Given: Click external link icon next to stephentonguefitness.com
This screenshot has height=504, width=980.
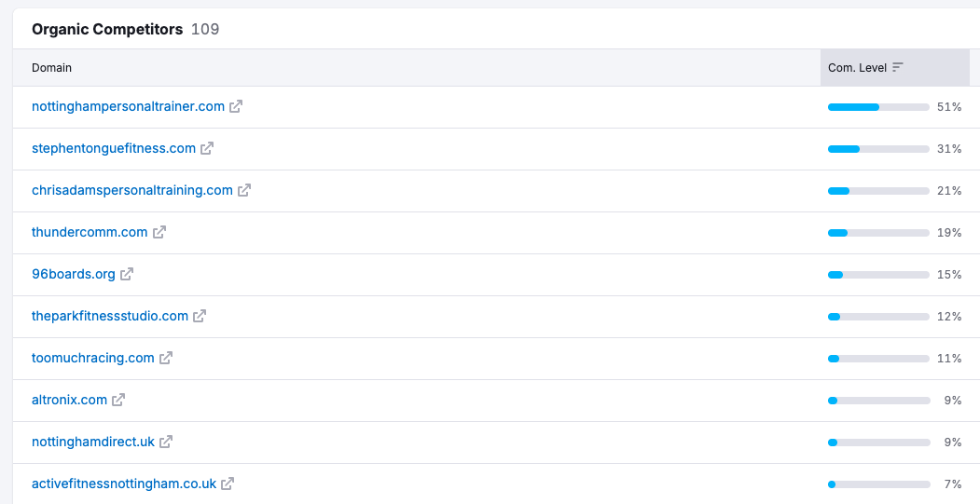Looking at the screenshot, I should click(207, 149).
